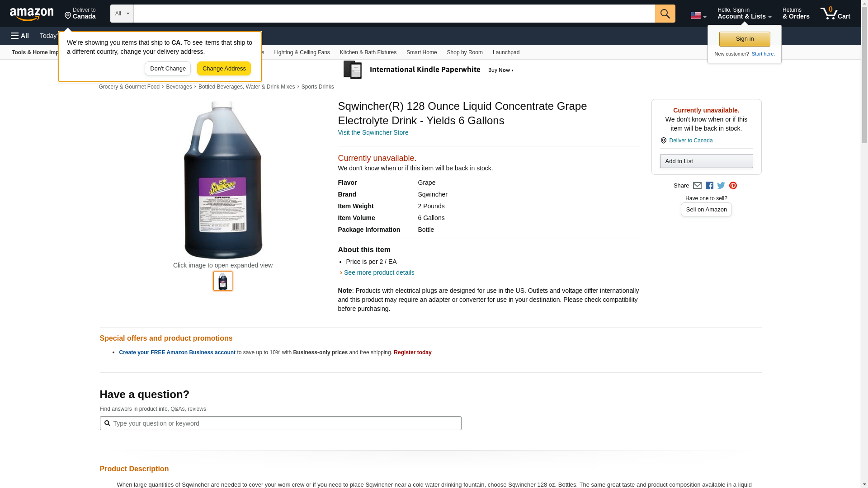Image resolution: width=868 pixels, height=488 pixels.
Task: Click the Change Address button
Action: [224, 69]
